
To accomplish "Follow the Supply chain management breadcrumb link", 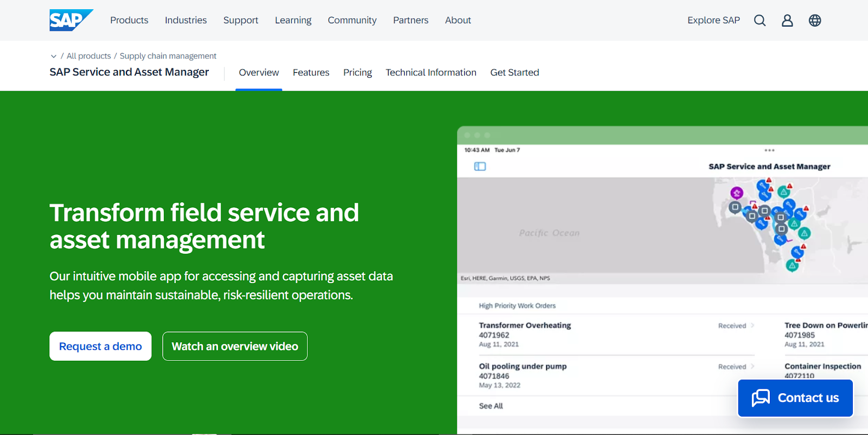I will pyautogui.click(x=168, y=56).
